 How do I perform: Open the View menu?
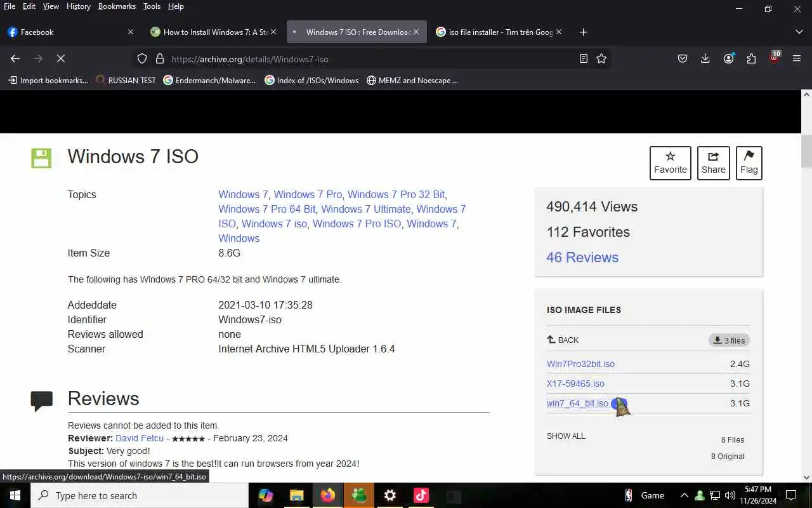click(x=51, y=6)
